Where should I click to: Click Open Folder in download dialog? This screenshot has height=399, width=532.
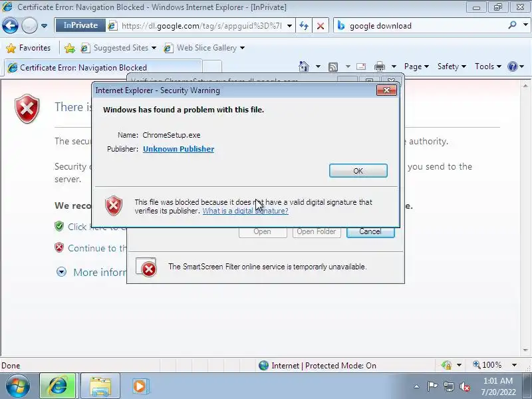(317, 231)
